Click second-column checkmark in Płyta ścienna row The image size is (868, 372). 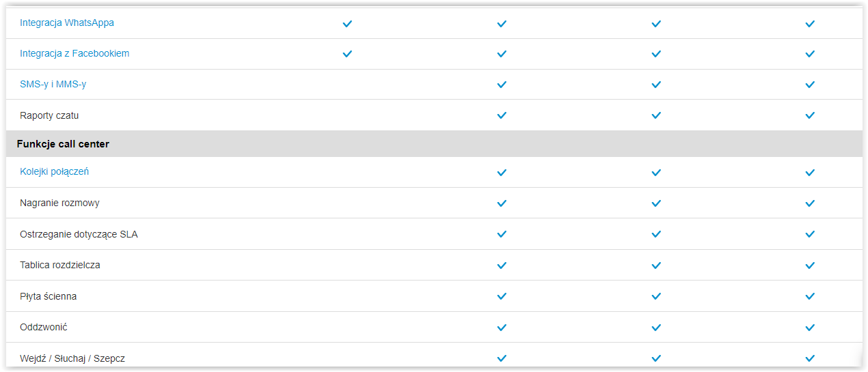(502, 297)
